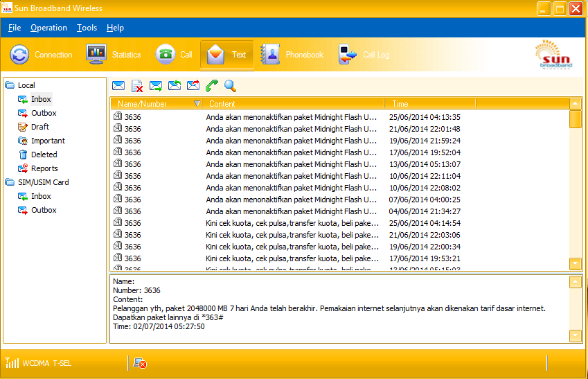Select the message dated 25/06/2014 04:13:35
The height and width of the screenshot is (379, 588).
(x=340, y=117)
